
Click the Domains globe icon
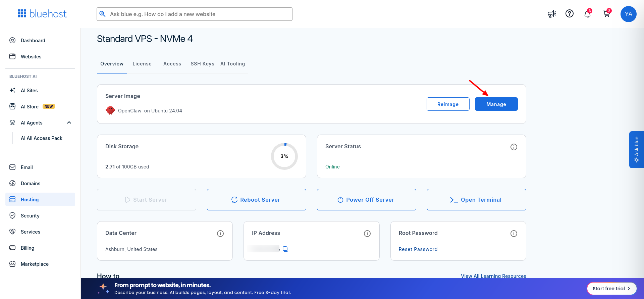click(12, 183)
